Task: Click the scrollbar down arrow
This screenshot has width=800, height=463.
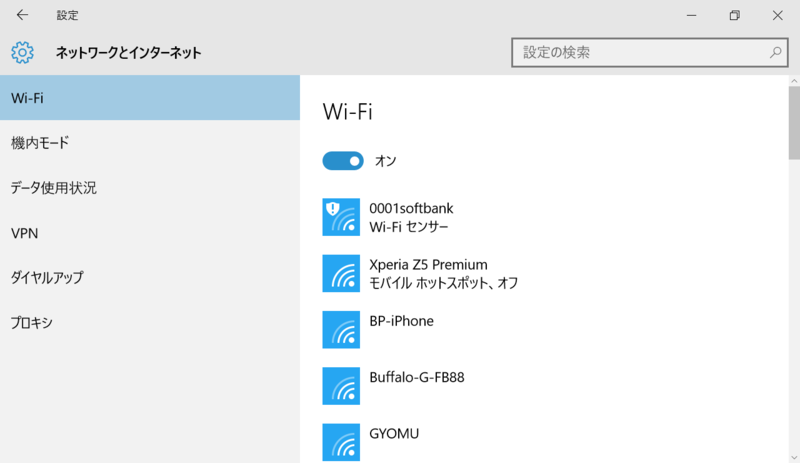Action: point(794,458)
